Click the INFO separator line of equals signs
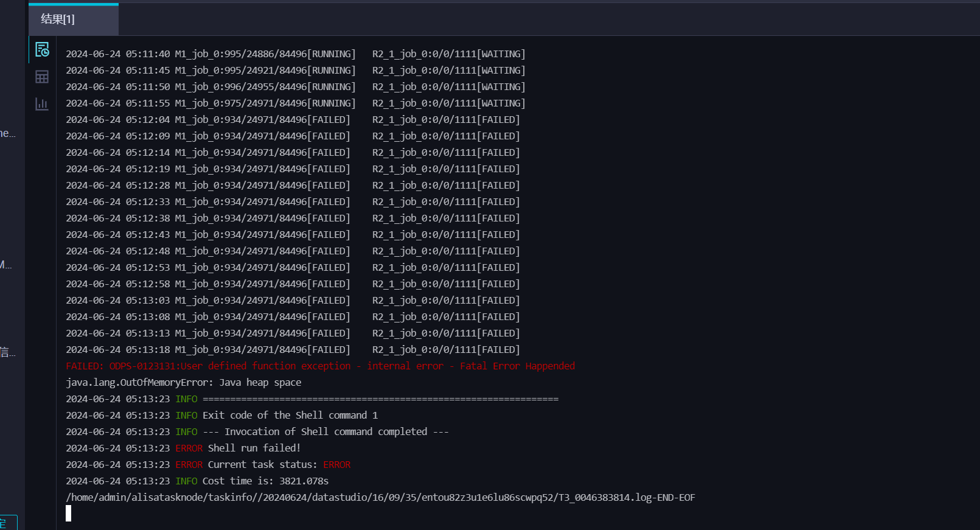Viewport: 980px width, 530px height. [312, 399]
